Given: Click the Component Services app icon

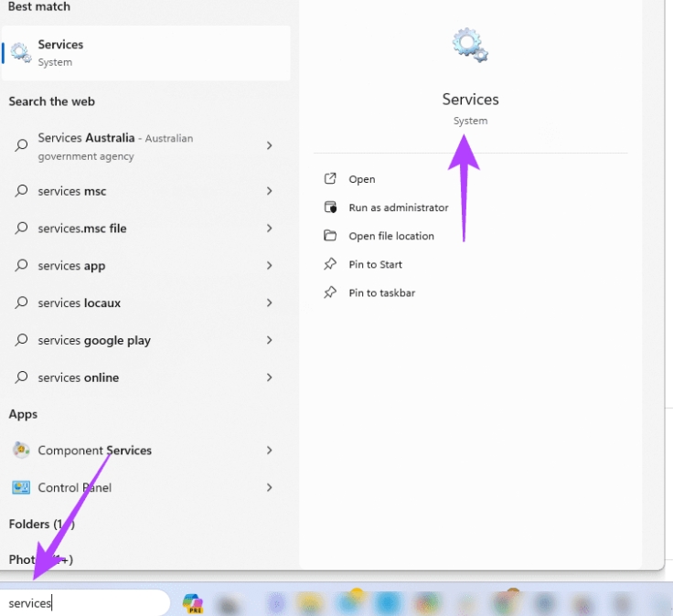Looking at the screenshot, I should pyautogui.click(x=21, y=451).
